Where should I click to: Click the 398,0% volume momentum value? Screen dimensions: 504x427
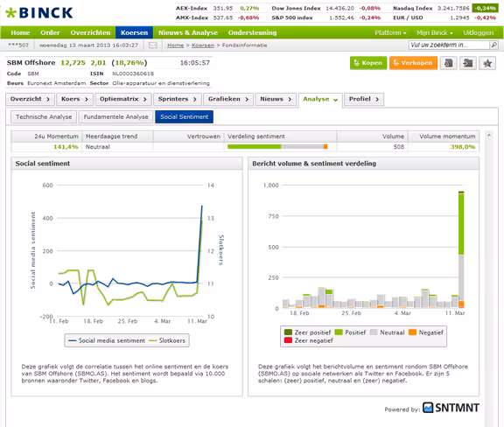[x=463, y=147]
